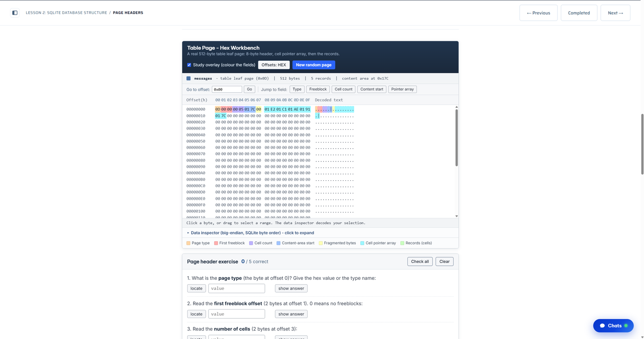This screenshot has width=644, height=339.
Task: Click offset label 00000020
Action: (x=196, y=122)
